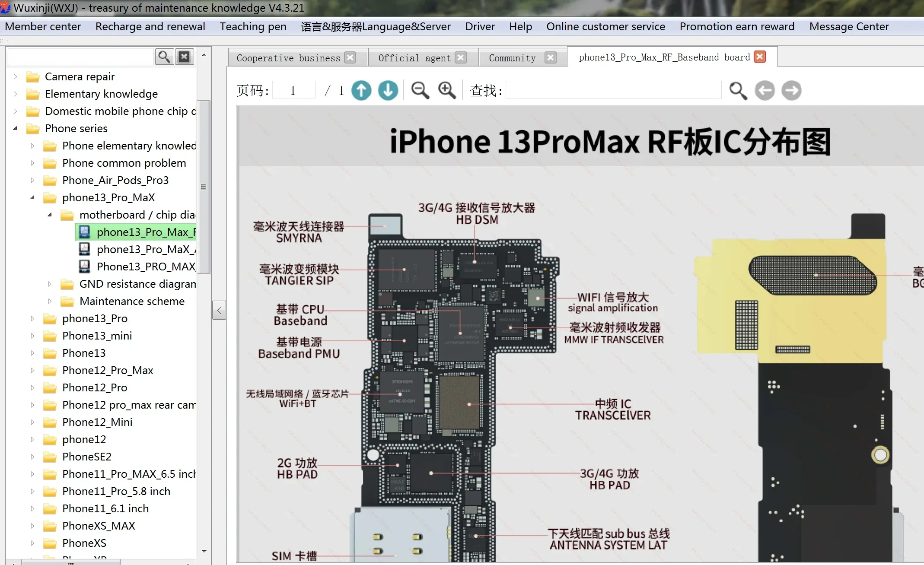The image size is (924, 565).
Task: Click the find (查找) text field
Action: pos(613,90)
